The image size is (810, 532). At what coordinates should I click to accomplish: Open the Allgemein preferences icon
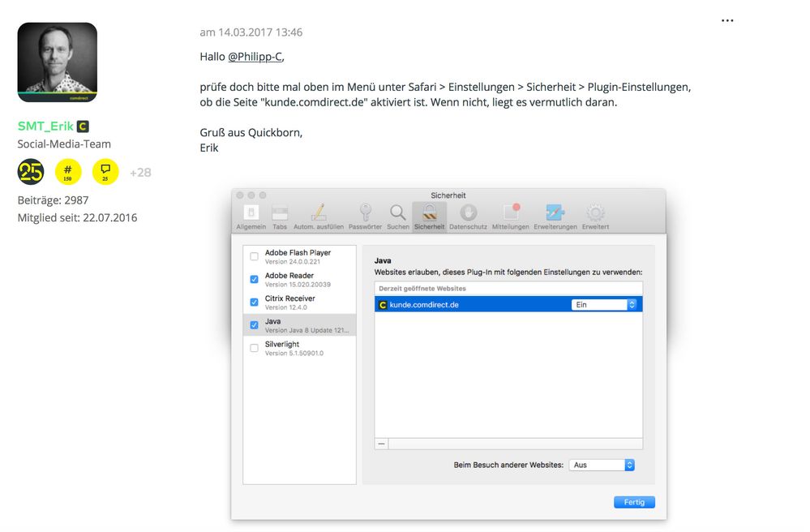click(x=251, y=213)
